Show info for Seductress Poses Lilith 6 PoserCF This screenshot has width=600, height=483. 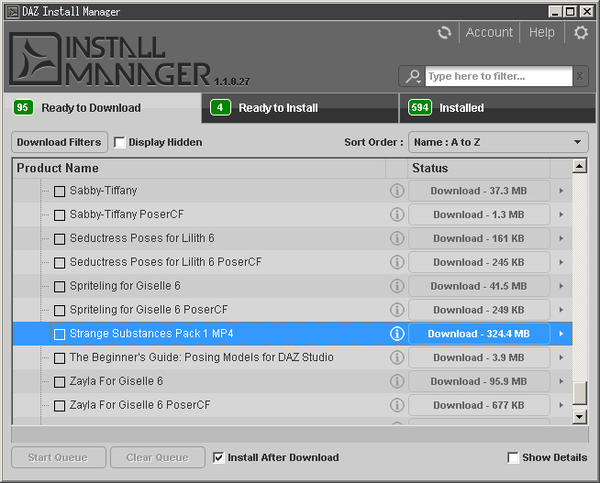[x=397, y=262]
